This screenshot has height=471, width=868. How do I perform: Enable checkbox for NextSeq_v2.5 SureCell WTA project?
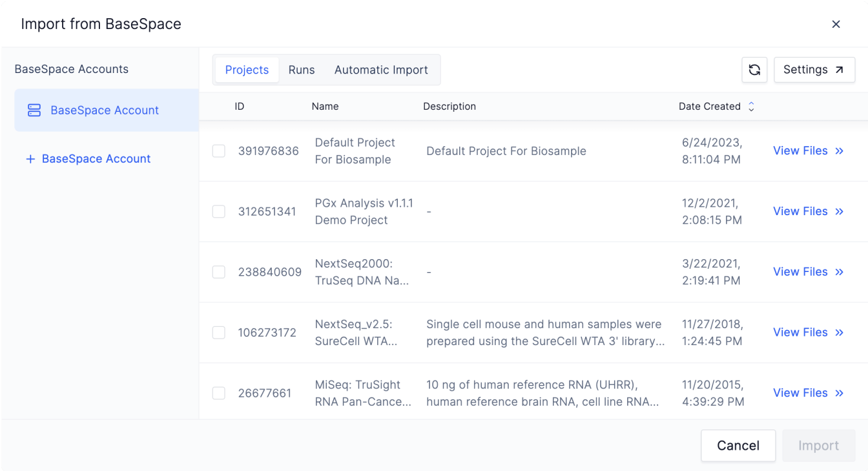219,333
